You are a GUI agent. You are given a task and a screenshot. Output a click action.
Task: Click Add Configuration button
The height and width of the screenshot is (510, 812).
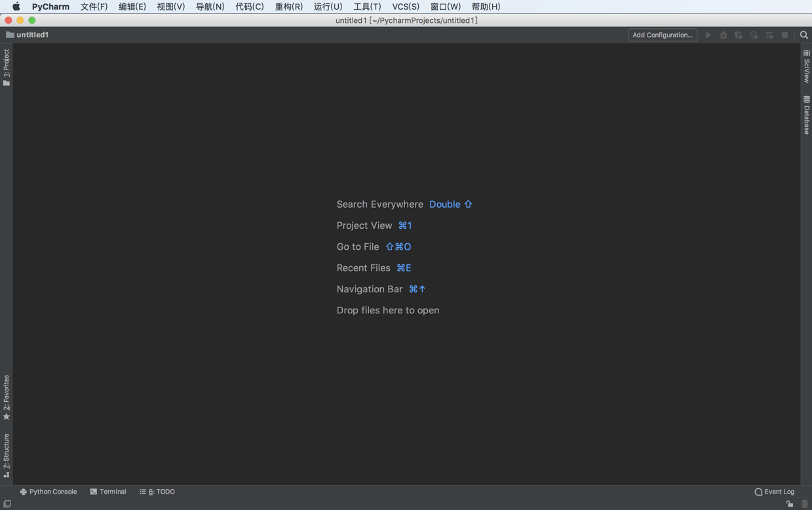click(663, 35)
